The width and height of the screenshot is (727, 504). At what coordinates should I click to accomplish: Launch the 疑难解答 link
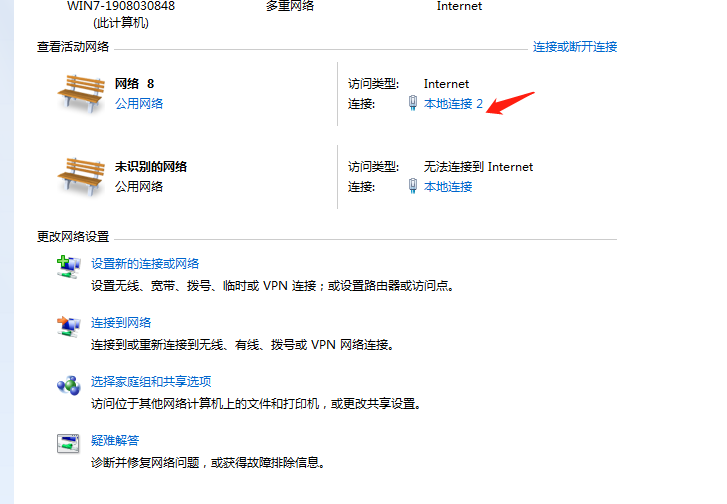click(x=115, y=441)
